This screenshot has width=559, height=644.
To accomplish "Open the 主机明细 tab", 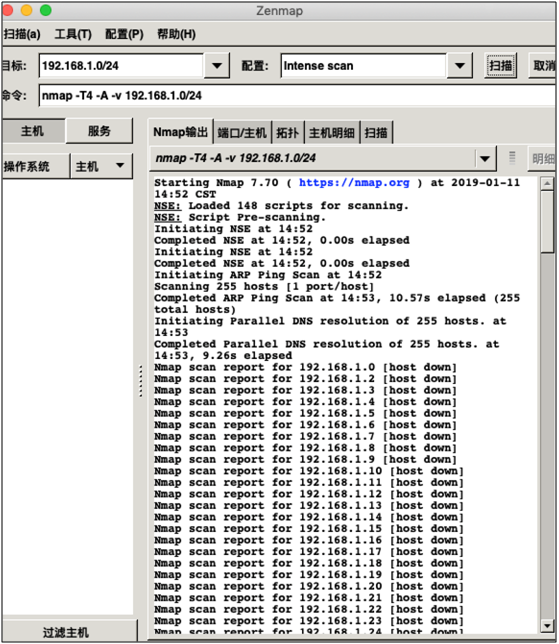I will click(x=331, y=133).
